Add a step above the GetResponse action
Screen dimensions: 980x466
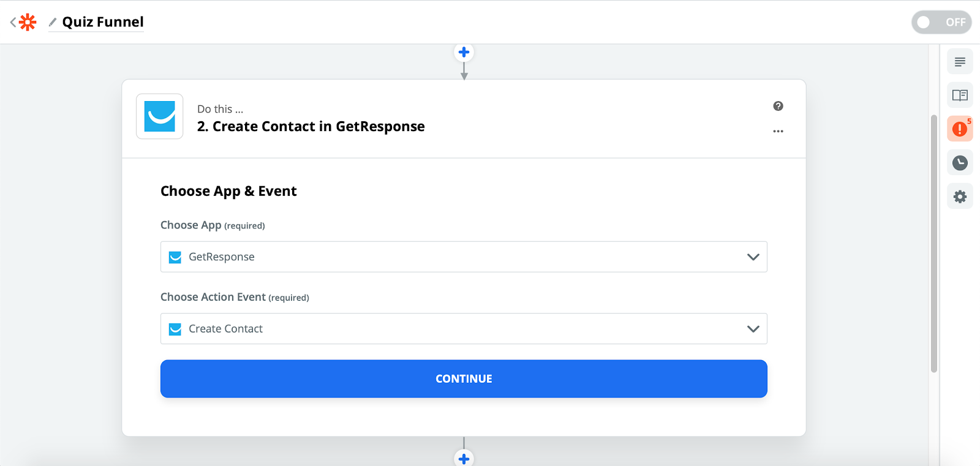(x=464, y=52)
